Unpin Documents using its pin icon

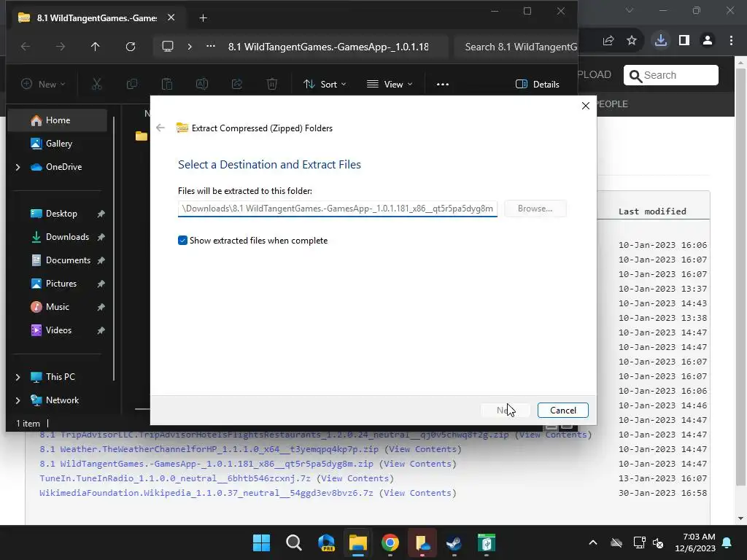pos(101,260)
